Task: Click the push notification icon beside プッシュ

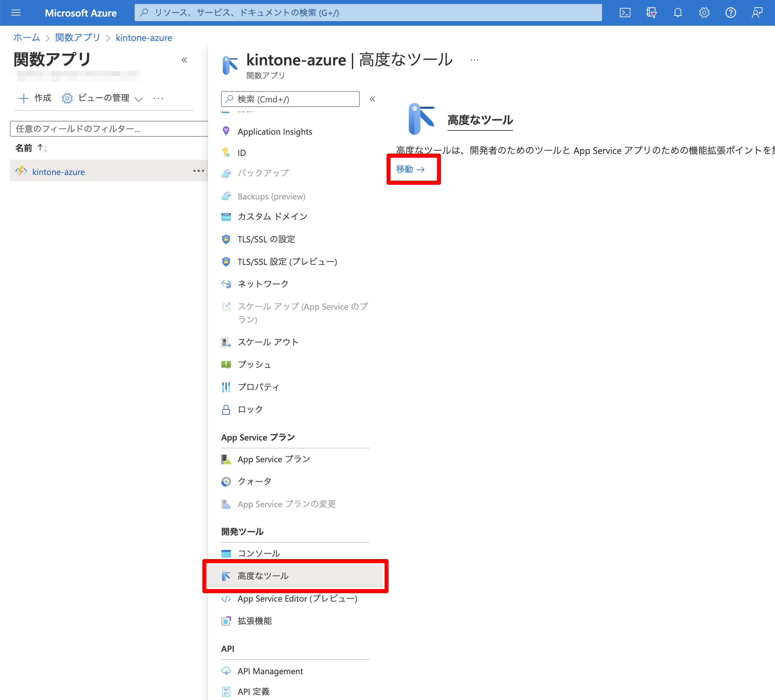Action: coord(226,364)
